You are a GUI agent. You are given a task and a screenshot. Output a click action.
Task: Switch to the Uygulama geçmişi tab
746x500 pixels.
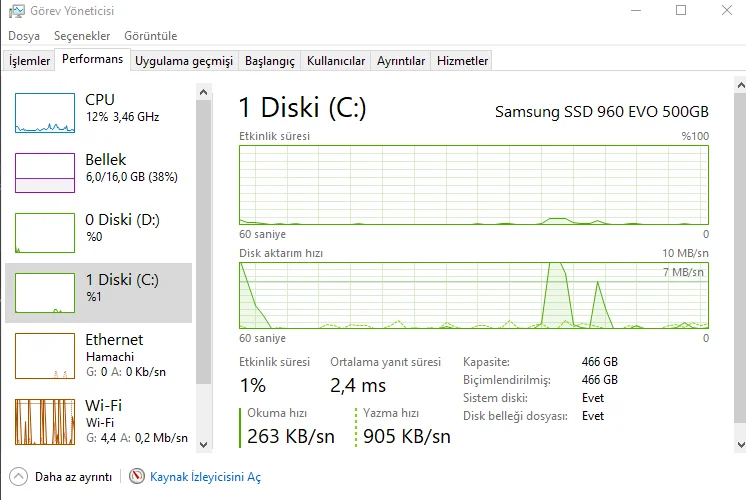point(184,61)
